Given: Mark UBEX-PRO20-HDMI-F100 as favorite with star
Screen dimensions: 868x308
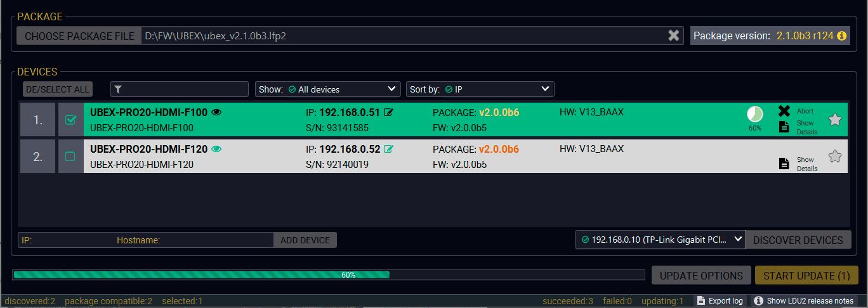Looking at the screenshot, I should (x=835, y=119).
